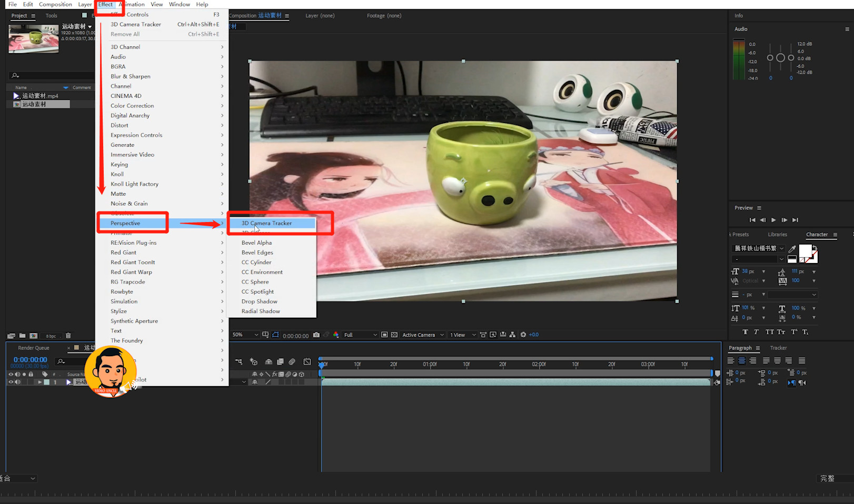This screenshot has width=854, height=504.
Task: Select the white fill color swatch
Action: coord(805,251)
